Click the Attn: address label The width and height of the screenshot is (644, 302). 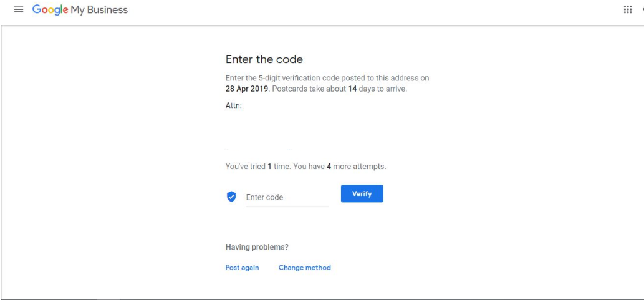coord(234,105)
